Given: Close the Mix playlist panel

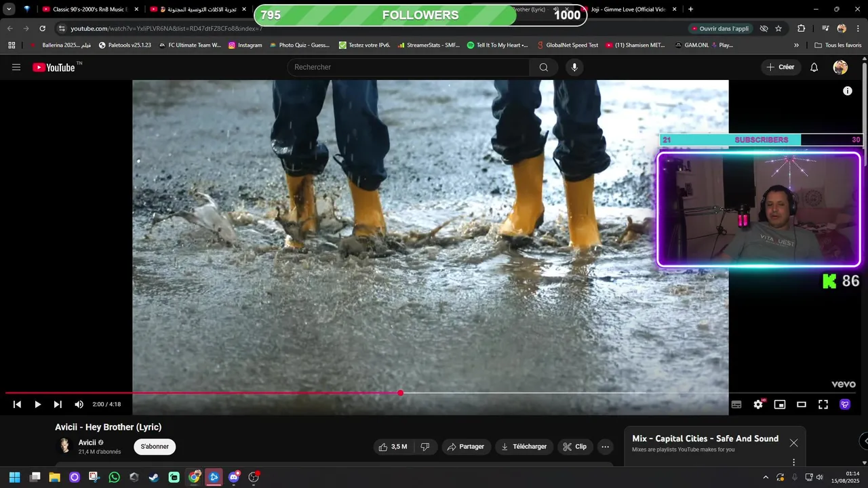Looking at the screenshot, I should point(793,443).
